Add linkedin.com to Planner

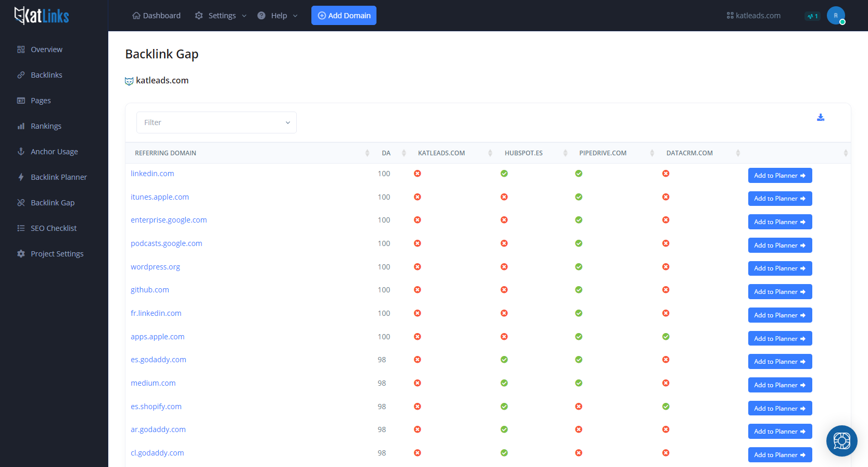[x=779, y=176]
